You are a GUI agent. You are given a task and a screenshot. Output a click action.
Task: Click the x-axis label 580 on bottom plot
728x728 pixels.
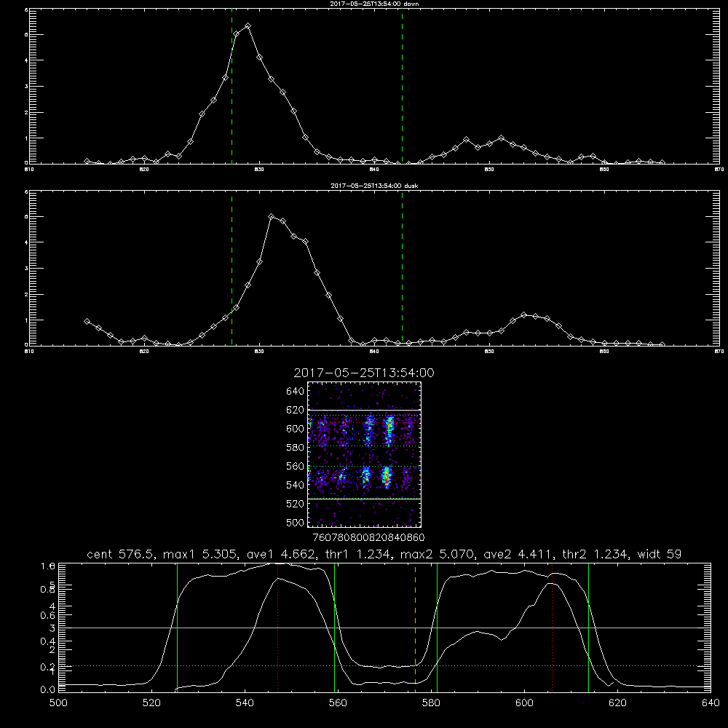[431, 703]
